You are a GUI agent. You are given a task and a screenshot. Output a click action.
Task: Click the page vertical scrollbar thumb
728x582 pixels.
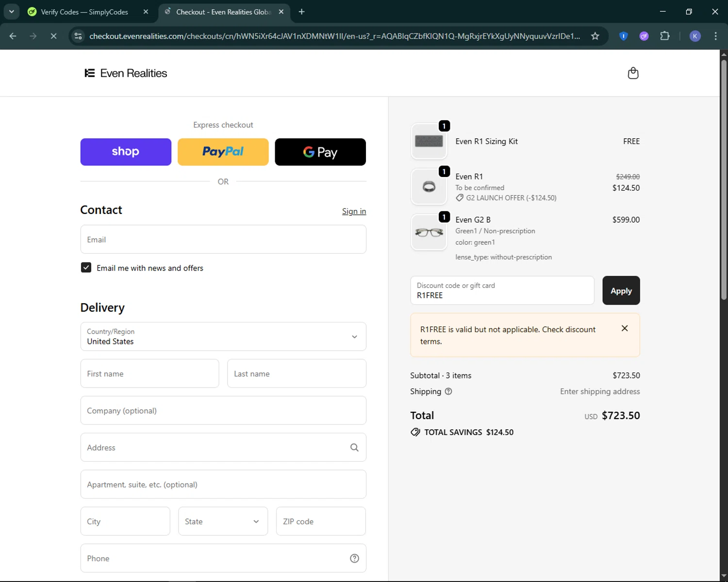click(x=724, y=179)
